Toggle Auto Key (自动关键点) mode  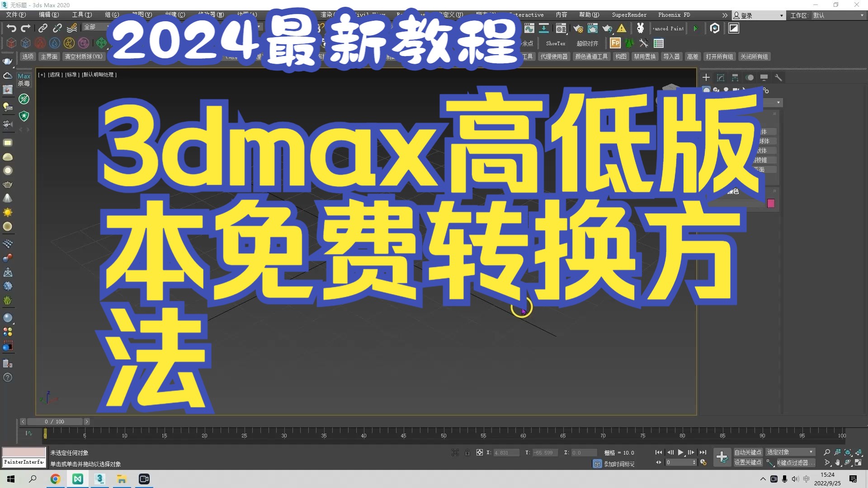pyautogui.click(x=748, y=452)
